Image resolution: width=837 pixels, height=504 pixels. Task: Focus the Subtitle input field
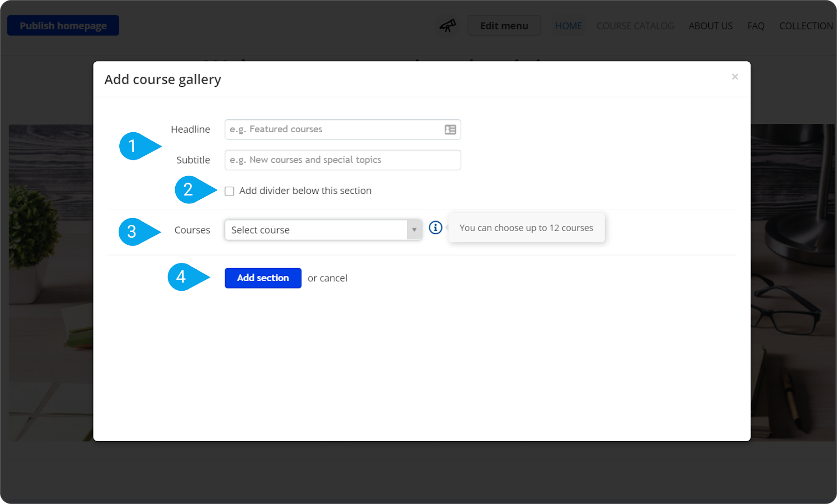pyautogui.click(x=343, y=160)
